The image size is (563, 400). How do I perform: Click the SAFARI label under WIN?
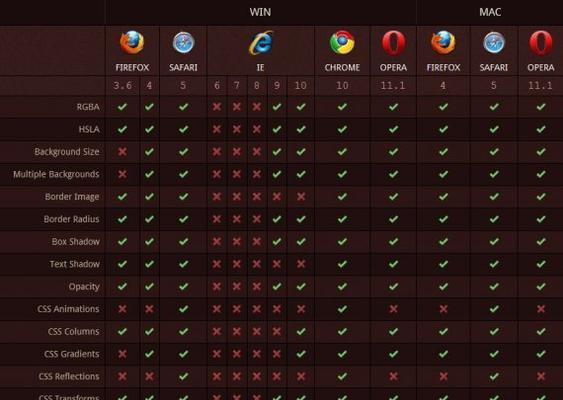tap(183, 68)
